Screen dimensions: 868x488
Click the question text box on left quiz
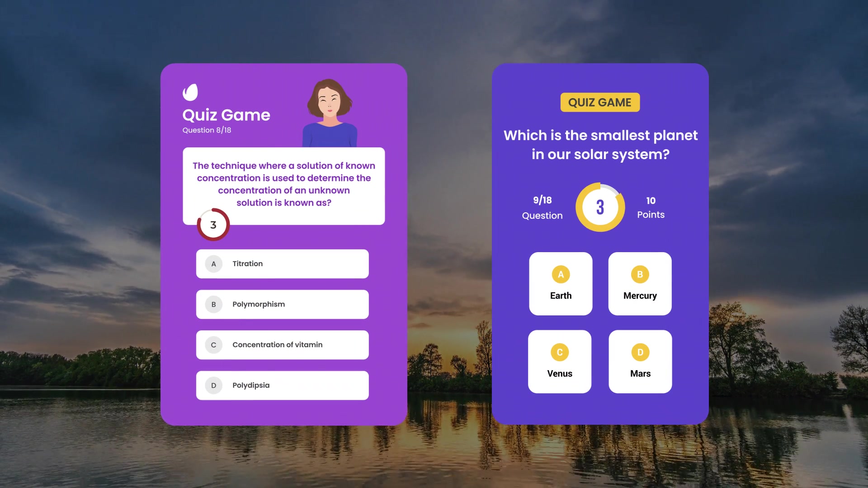pyautogui.click(x=284, y=184)
